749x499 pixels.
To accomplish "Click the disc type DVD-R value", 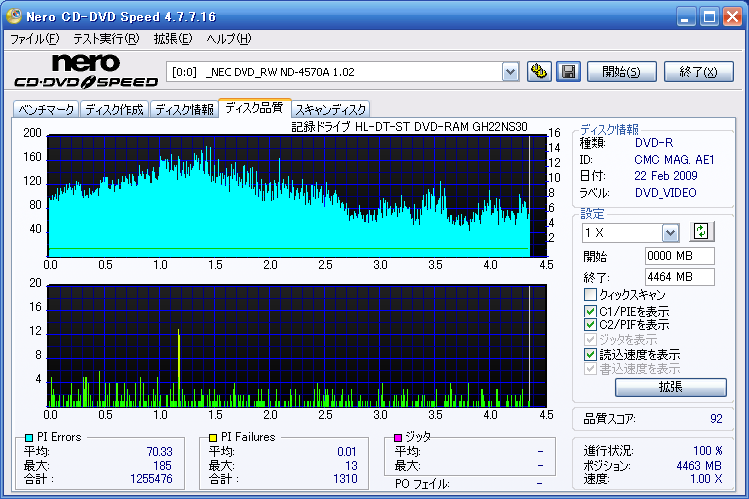I will pyautogui.click(x=653, y=143).
